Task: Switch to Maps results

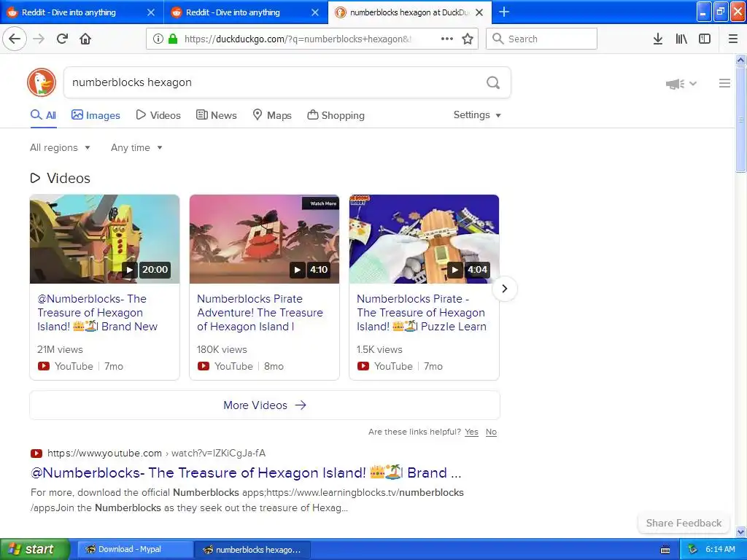Action: [272, 115]
